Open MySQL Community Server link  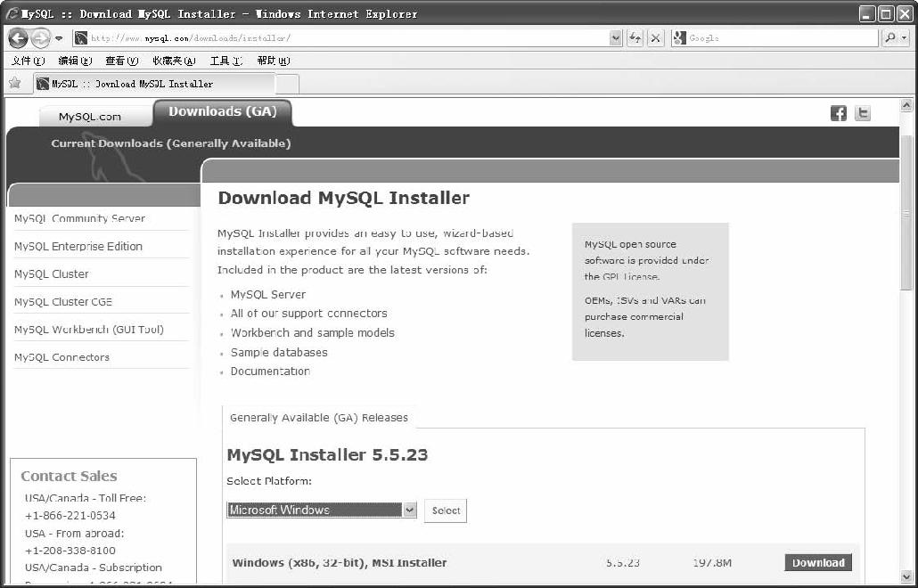79,218
